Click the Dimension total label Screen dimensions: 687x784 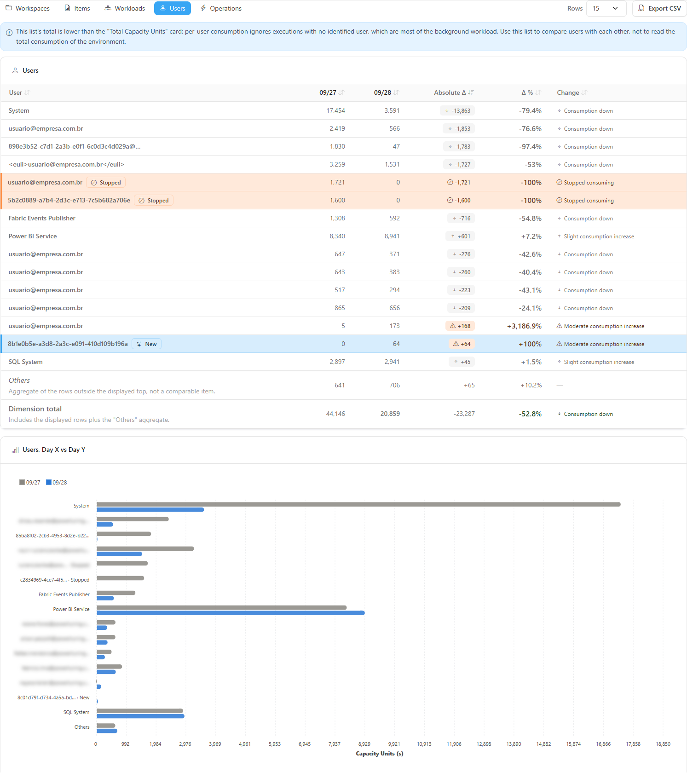(35, 409)
